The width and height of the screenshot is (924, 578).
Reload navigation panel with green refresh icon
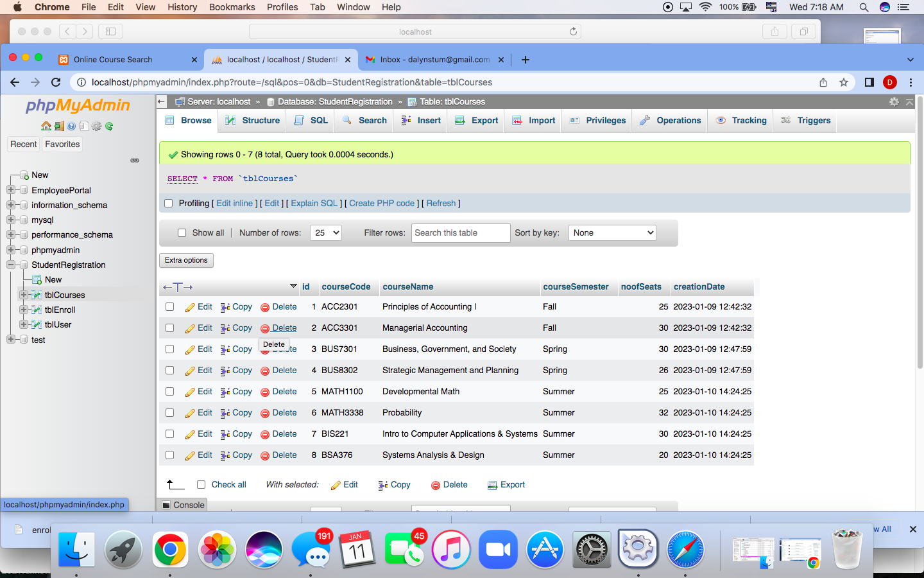click(x=109, y=126)
